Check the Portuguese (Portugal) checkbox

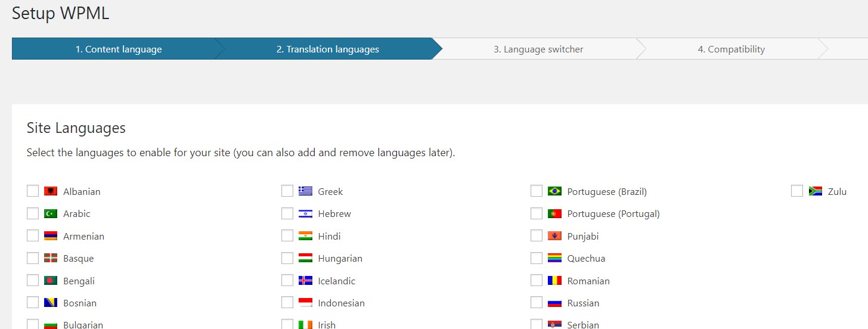coord(537,213)
